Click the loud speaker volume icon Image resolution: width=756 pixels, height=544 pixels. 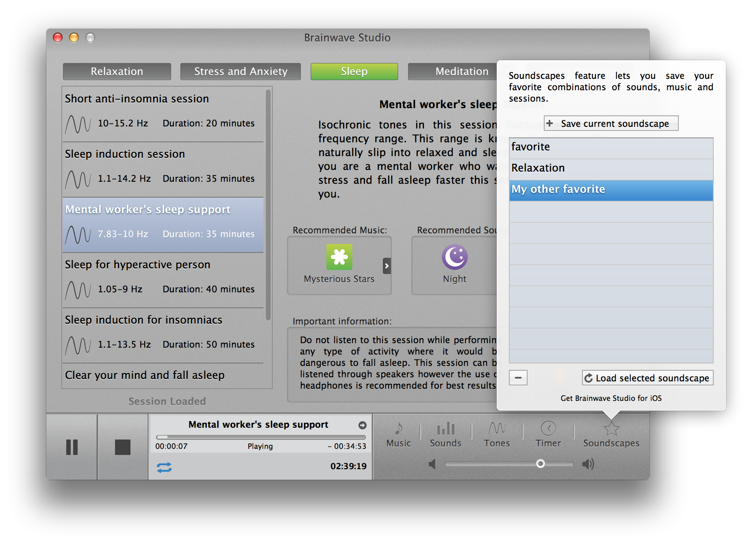pos(588,464)
